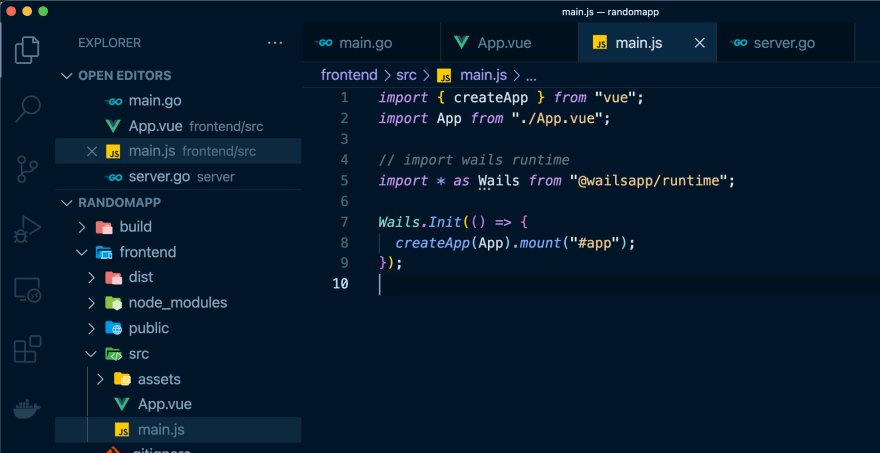Click the Wails identifier on line 5
Screen dimensions: 880x453
click(x=499, y=180)
